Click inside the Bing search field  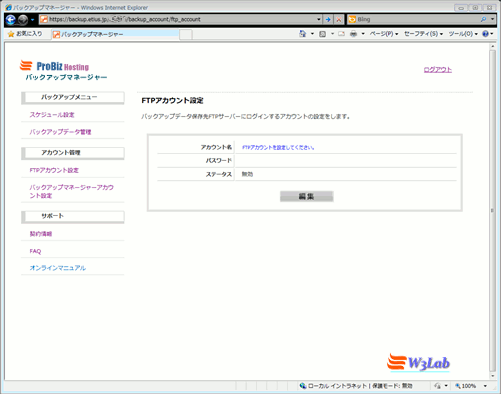[417, 19]
